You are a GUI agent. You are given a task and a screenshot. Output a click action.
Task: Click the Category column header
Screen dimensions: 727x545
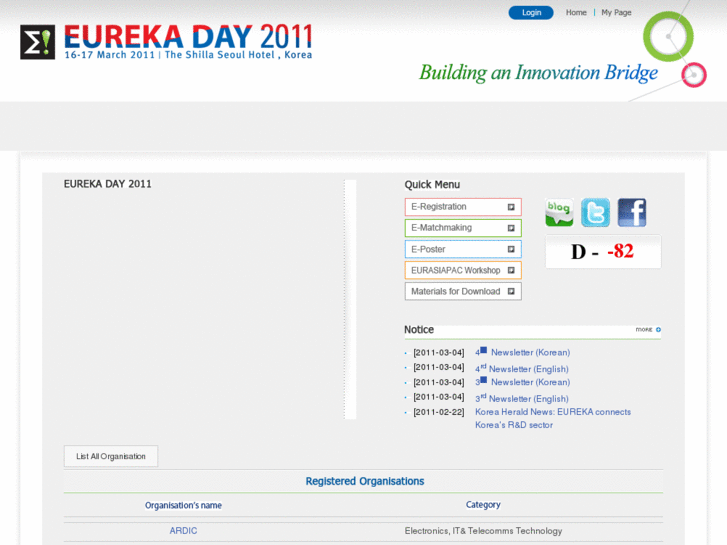[483, 505]
